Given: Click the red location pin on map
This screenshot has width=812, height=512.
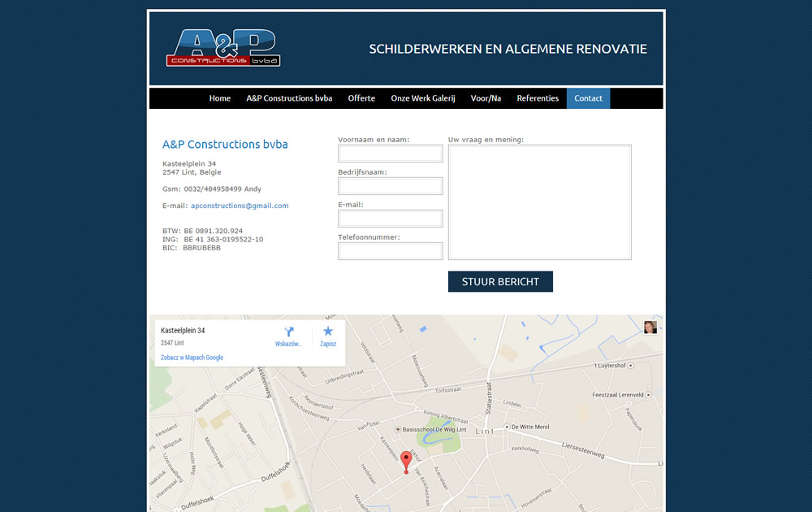Looking at the screenshot, I should pyautogui.click(x=407, y=462).
